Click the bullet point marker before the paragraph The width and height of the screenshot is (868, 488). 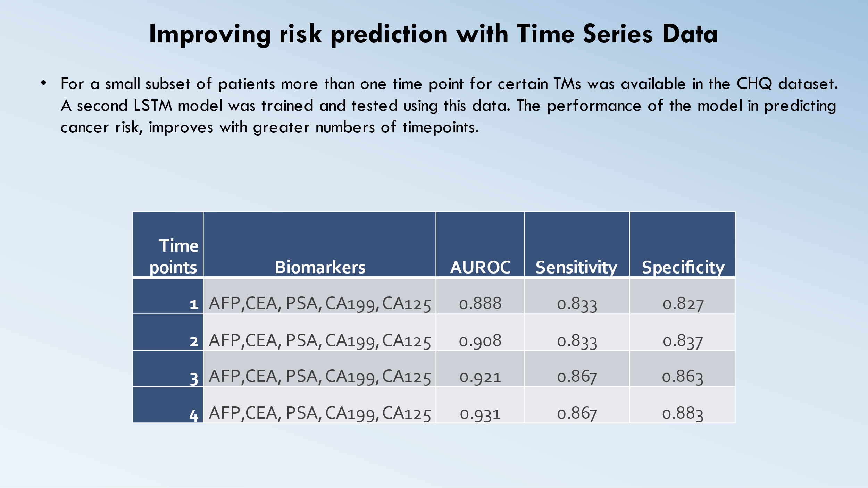click(x=43, y=83)
